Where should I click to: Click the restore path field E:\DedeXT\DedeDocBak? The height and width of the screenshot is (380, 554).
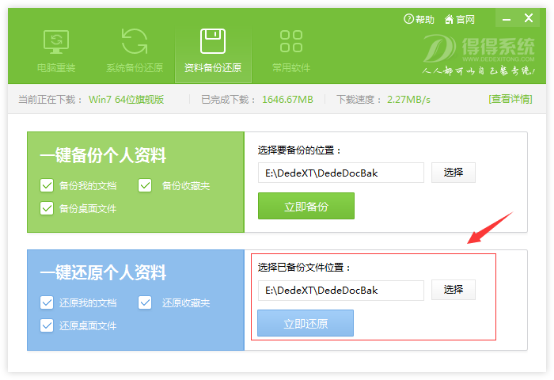[341, 290]
